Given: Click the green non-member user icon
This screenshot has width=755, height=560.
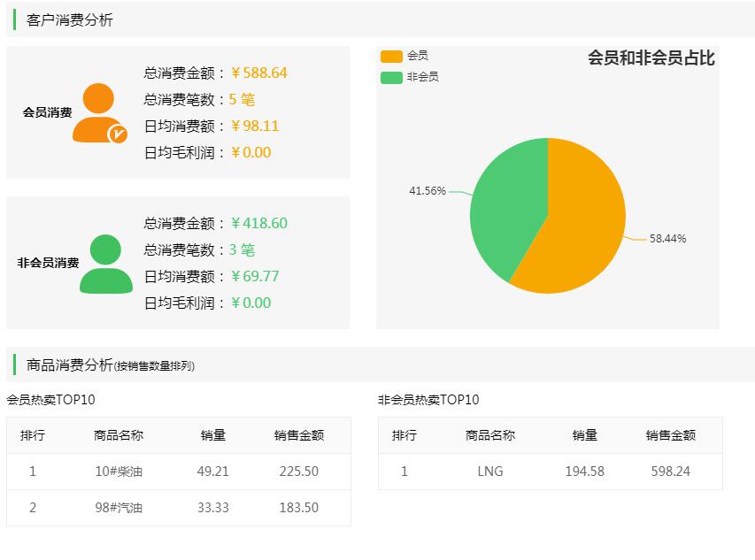Looking at the screenshot, I should (x=105, y=264).
